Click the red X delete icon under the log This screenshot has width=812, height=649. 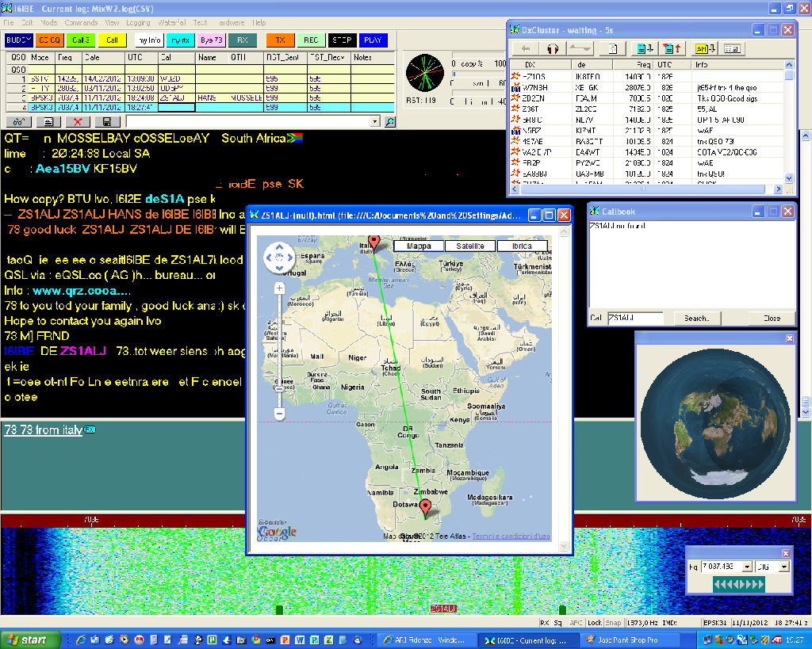point(78,121)
